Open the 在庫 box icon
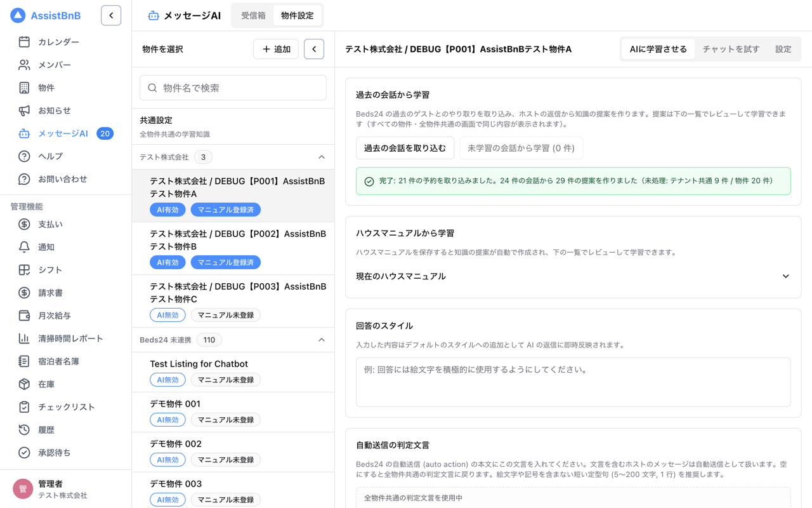The height and width of the screenshot is (508, 812). point(24,384)
